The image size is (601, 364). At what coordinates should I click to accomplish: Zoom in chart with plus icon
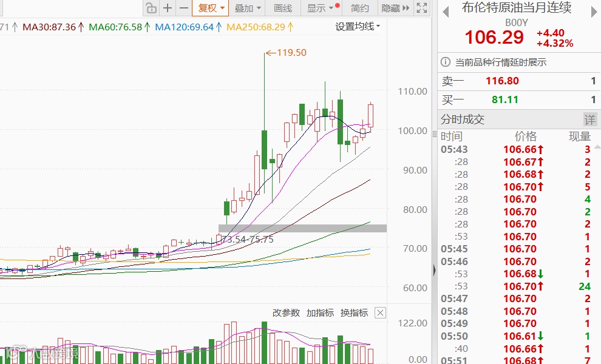(x=168, y=8)
